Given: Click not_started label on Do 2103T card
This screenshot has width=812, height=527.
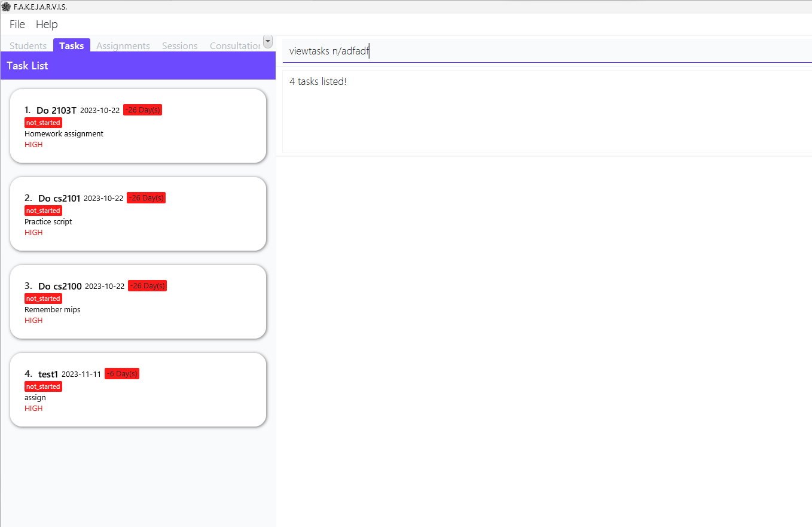Looking at the screenshot, I should pyautogui.click(x=43, y=123).
